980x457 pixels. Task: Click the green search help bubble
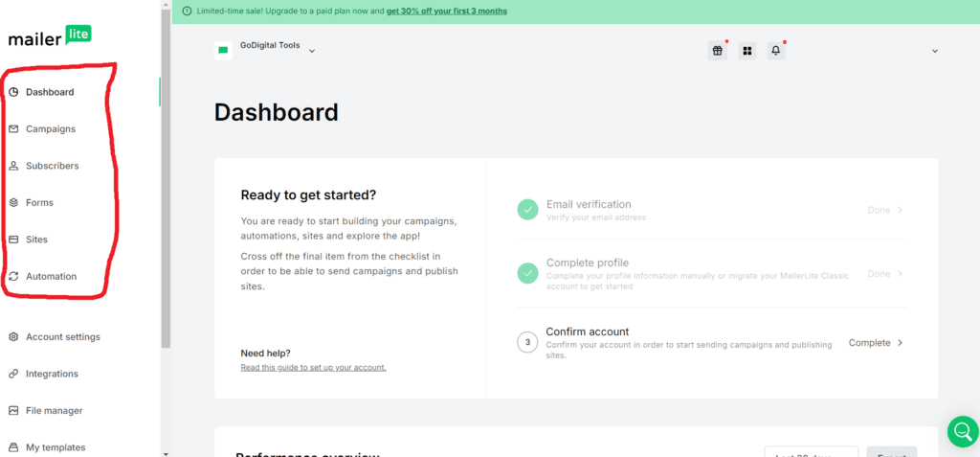pos(963,431)
